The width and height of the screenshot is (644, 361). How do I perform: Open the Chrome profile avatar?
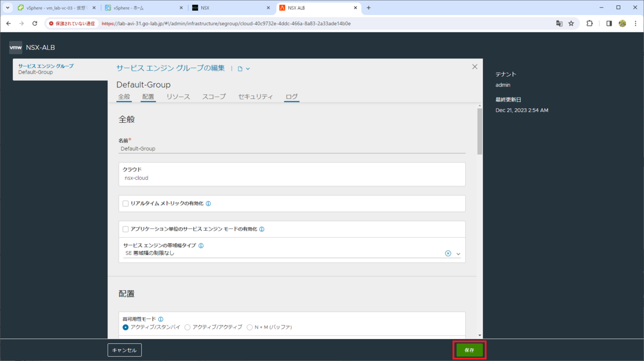(623, 24)
